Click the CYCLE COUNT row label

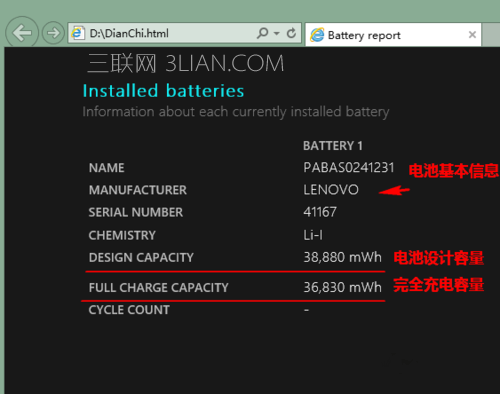pos(129,310)
